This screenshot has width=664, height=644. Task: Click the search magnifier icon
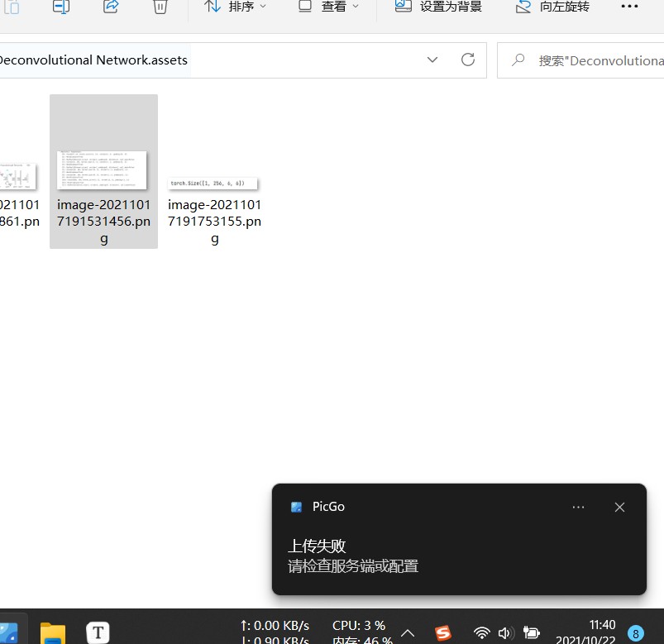point(518,60)
